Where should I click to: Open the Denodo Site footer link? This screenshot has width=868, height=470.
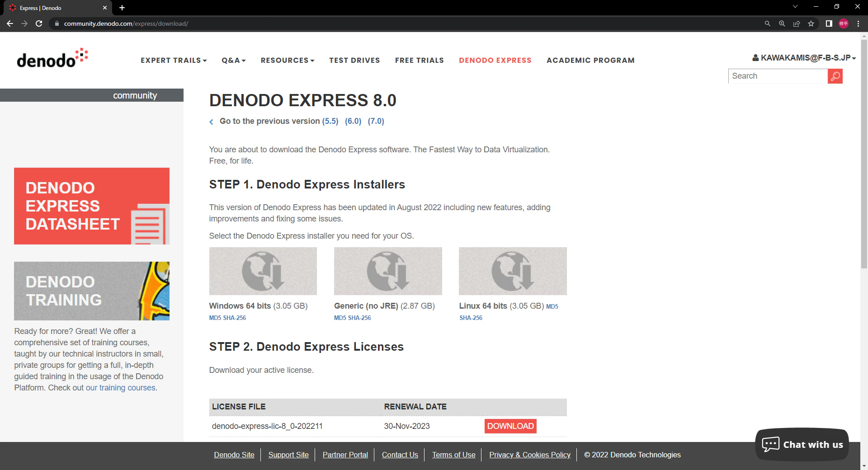(x=234, y=455)
